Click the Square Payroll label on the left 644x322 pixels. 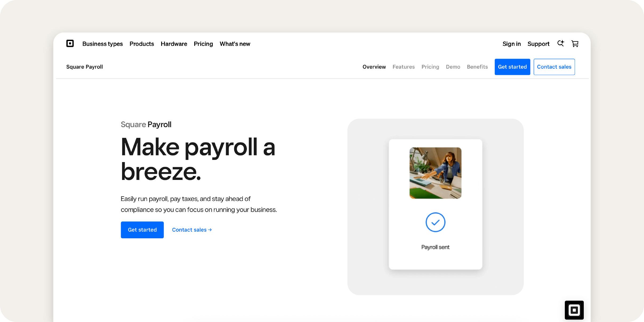click(x=84, y=67)
